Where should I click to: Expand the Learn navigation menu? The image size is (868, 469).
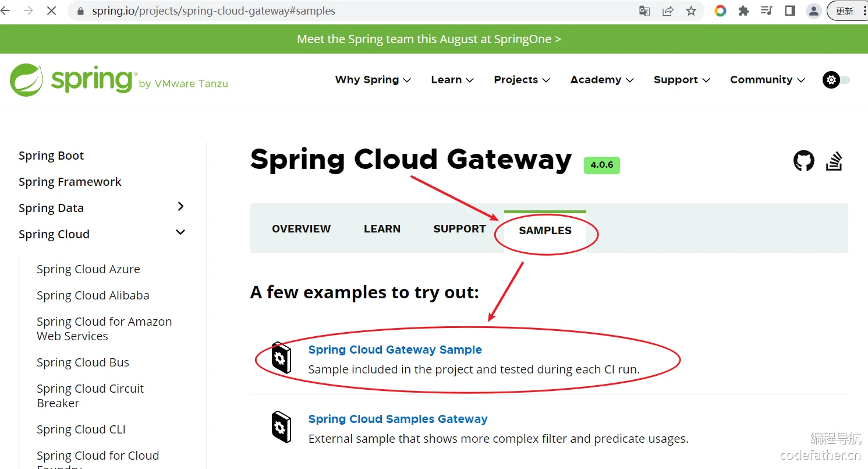click(452, 80)
